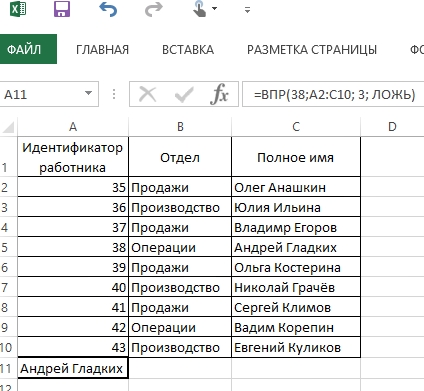Select cell 'Юлия Ильина'
Image resolution: width=424 pixels, height=391 pixels.
(296, 207)
